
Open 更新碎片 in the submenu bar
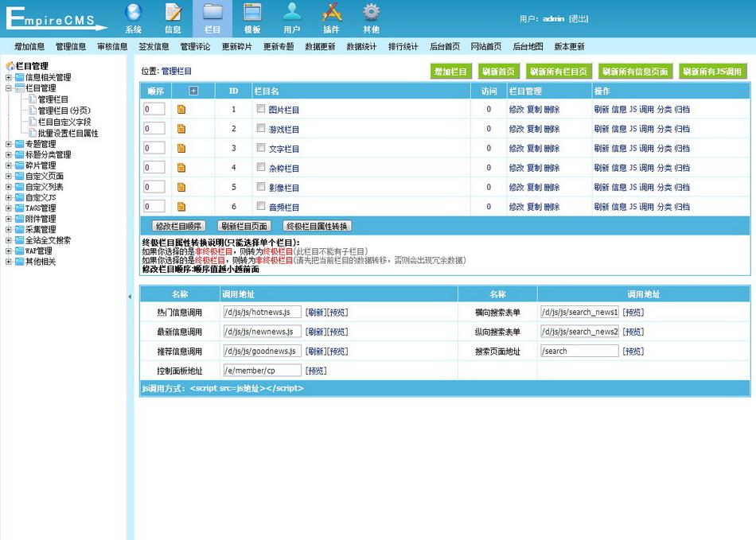point(236,47)
